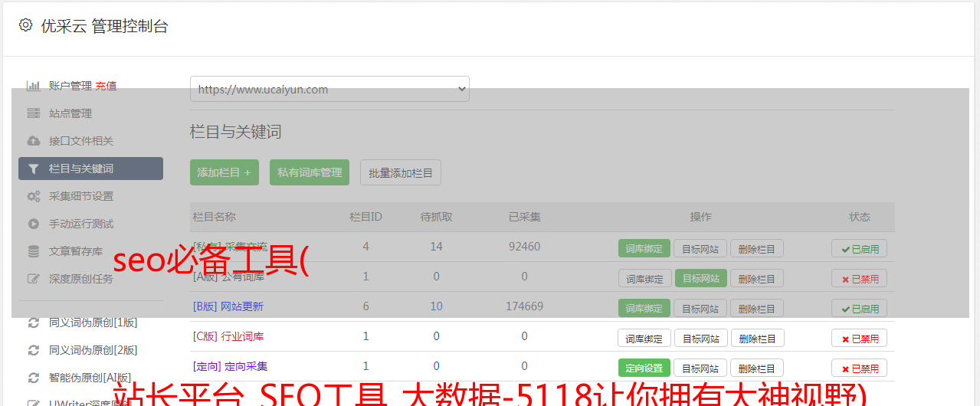Click the 已采集 value 92460
The width and height of the screenshot is (980, 406).
[525, 247]
